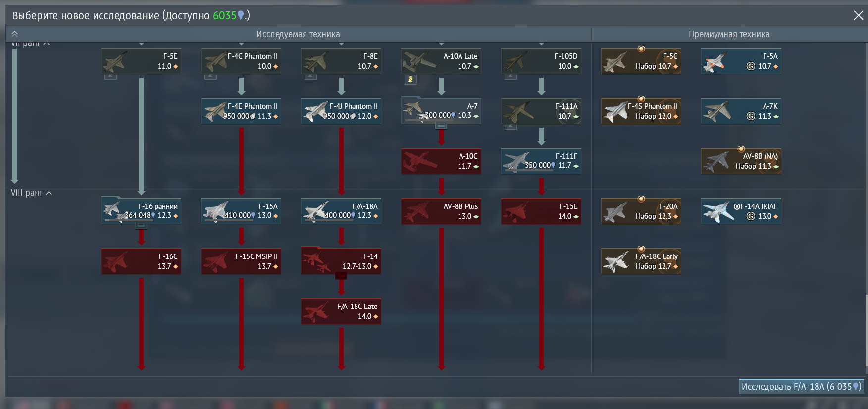Collapse all ranks with double chevron
Image resolution: width=868 pixels, height=409 pixels.
point(15,34)
